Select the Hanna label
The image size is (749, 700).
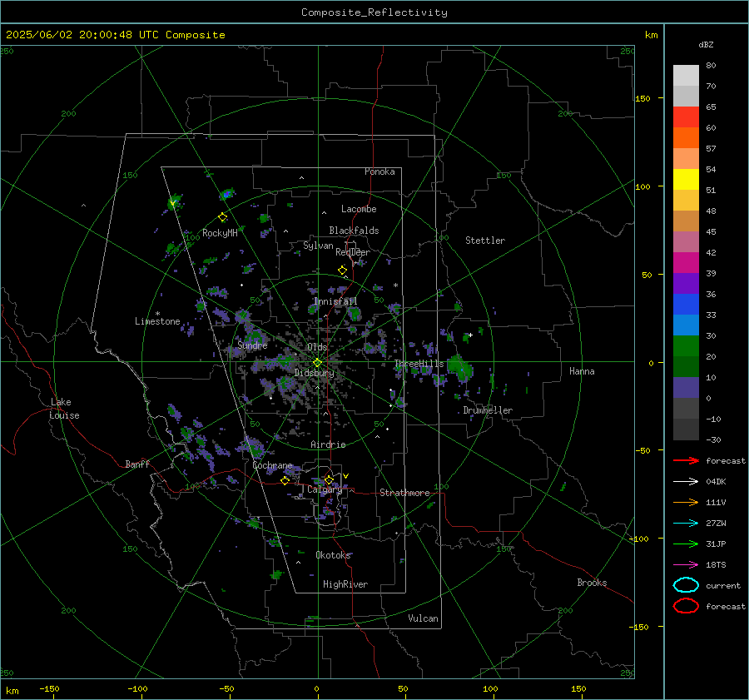coord(582,371)
